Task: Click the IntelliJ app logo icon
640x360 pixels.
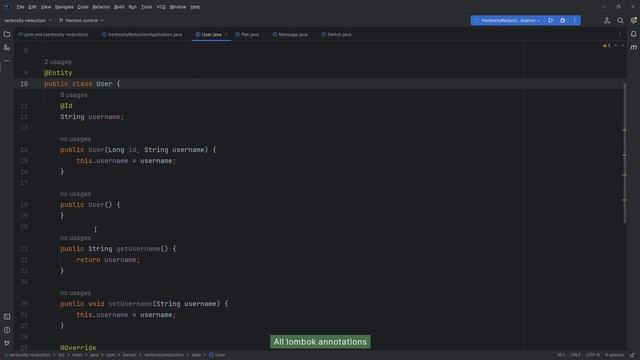Action: [7, 7]
